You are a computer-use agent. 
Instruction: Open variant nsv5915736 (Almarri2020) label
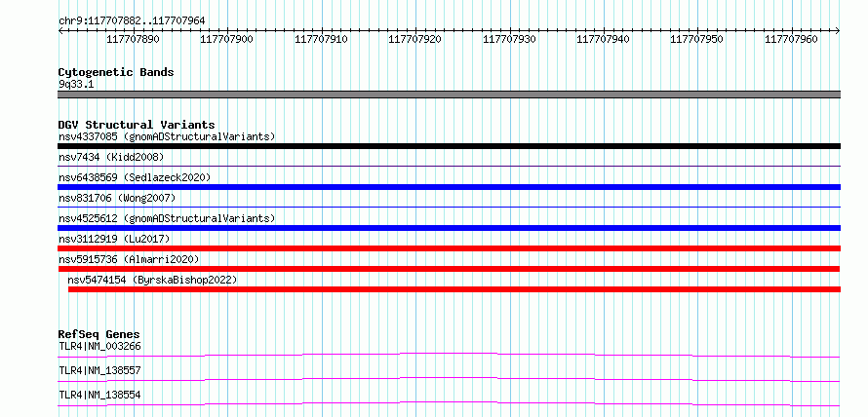pos(129,259)
